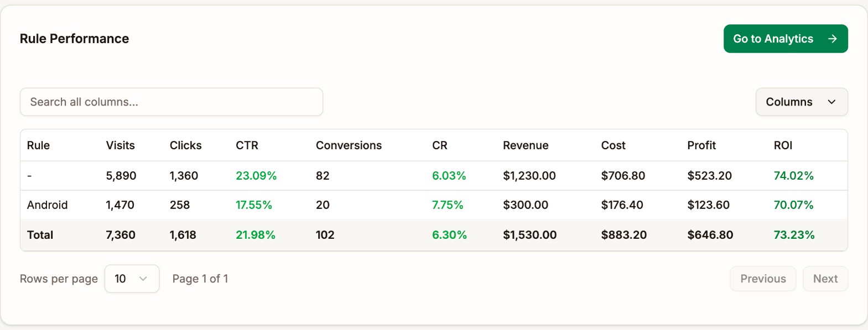The width and height of the screenshot is (868, 330).
Task: Click the $883.20 total cost value
Action: pyautogui.click(x=624, y=235)
